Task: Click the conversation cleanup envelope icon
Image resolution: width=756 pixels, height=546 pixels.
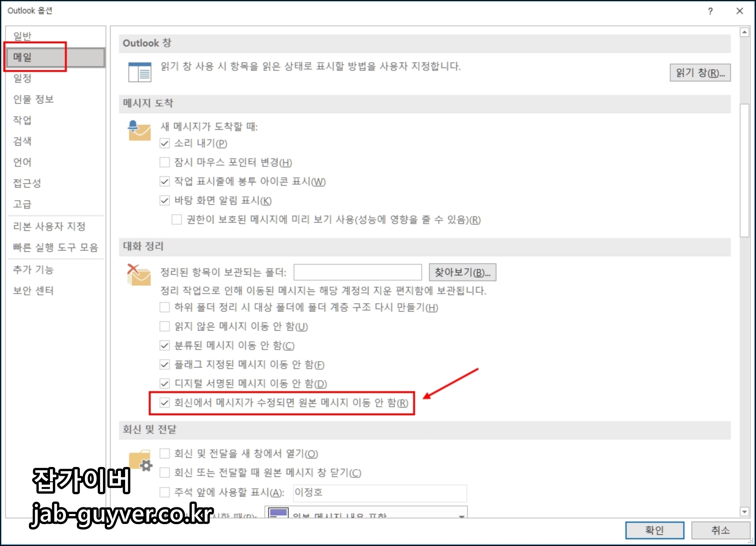Action: 139,275
